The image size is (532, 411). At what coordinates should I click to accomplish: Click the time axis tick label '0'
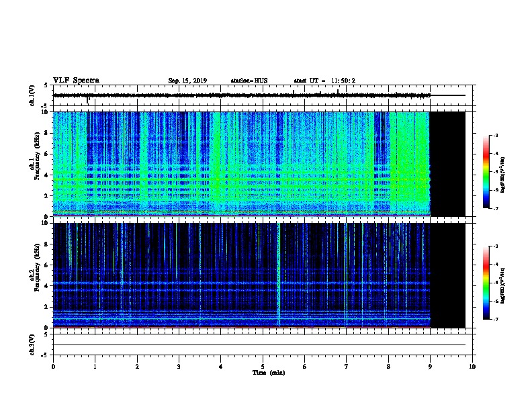(53, 367)
